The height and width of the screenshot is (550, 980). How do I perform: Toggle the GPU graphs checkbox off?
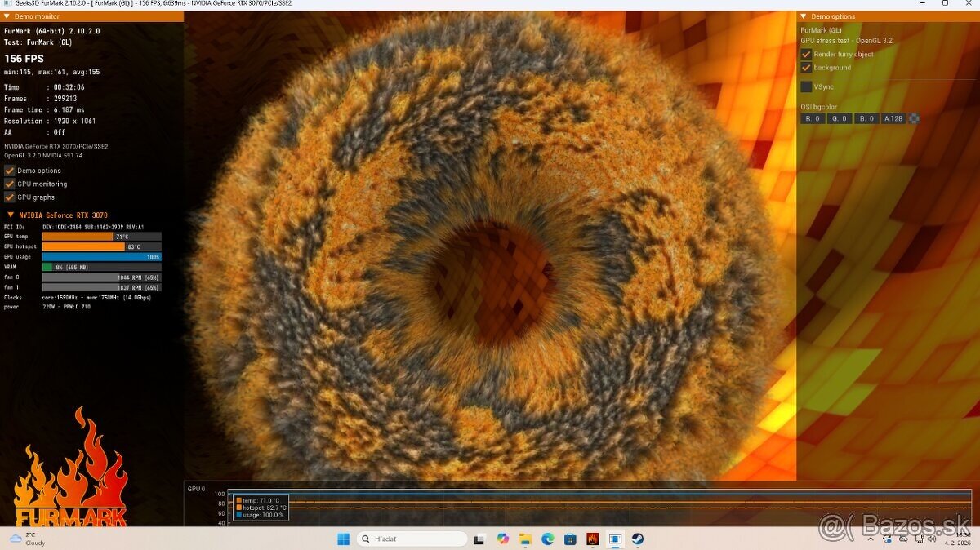click(10, 197)
